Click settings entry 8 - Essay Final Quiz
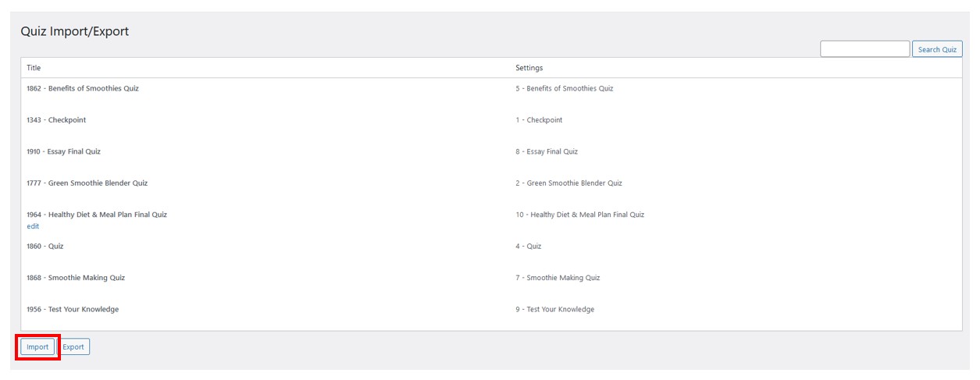 (547, 151)
